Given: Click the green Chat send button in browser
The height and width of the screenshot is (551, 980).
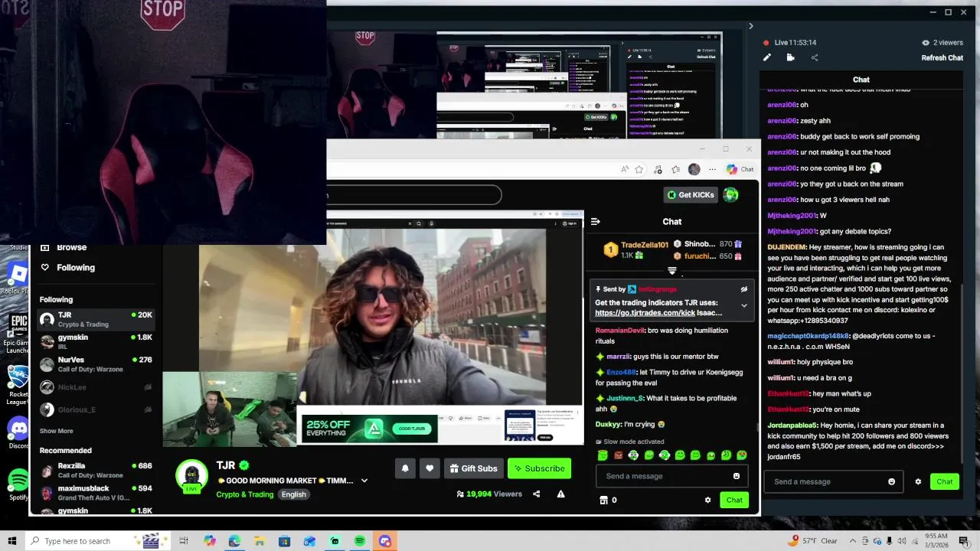Looking at the screenshot, I should (x=734, y=500).
